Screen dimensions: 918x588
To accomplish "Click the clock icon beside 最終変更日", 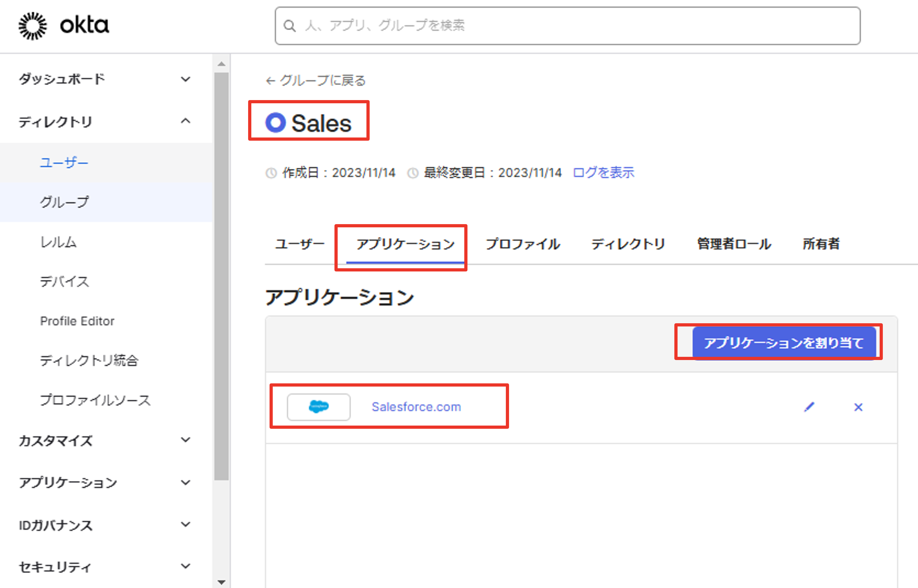I will click(x=413, y=173).
